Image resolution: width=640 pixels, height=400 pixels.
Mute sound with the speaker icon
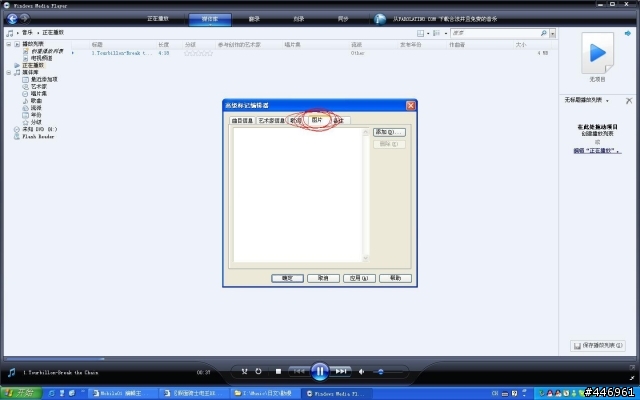(x=362, y=372)
